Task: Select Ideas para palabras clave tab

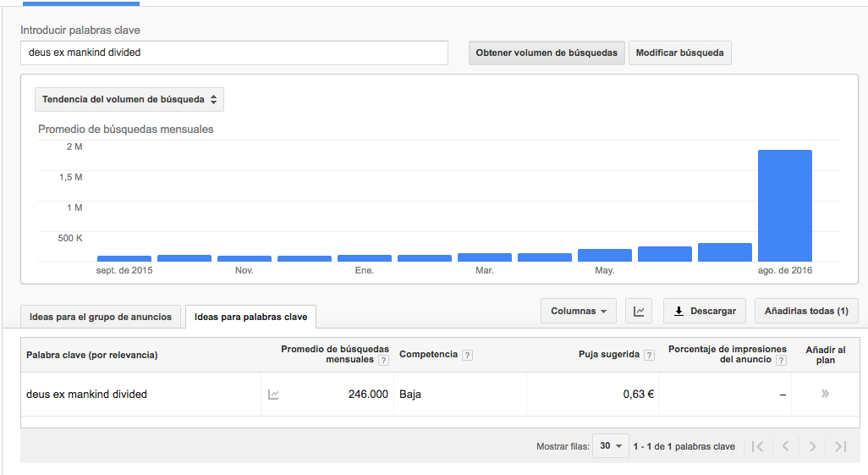Action: click(250, 317)
